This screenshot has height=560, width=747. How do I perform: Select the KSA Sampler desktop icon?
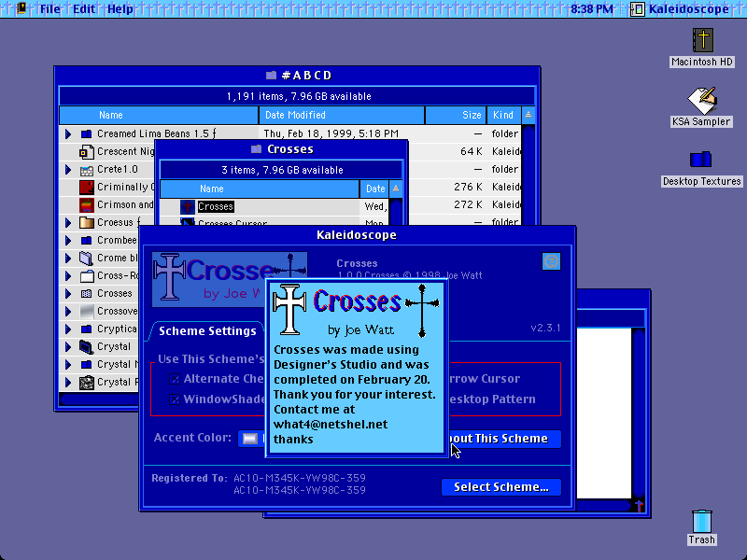click(703, 100)
